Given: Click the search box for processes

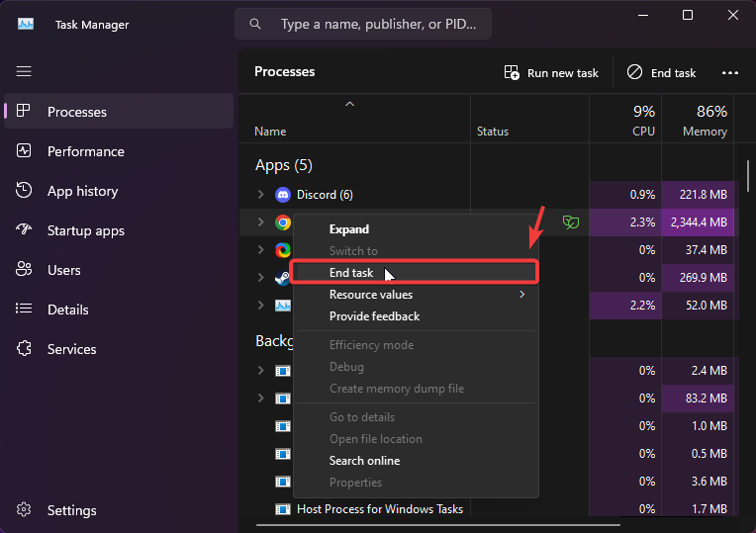Looking at the screenshot, I should coord(376,24).
